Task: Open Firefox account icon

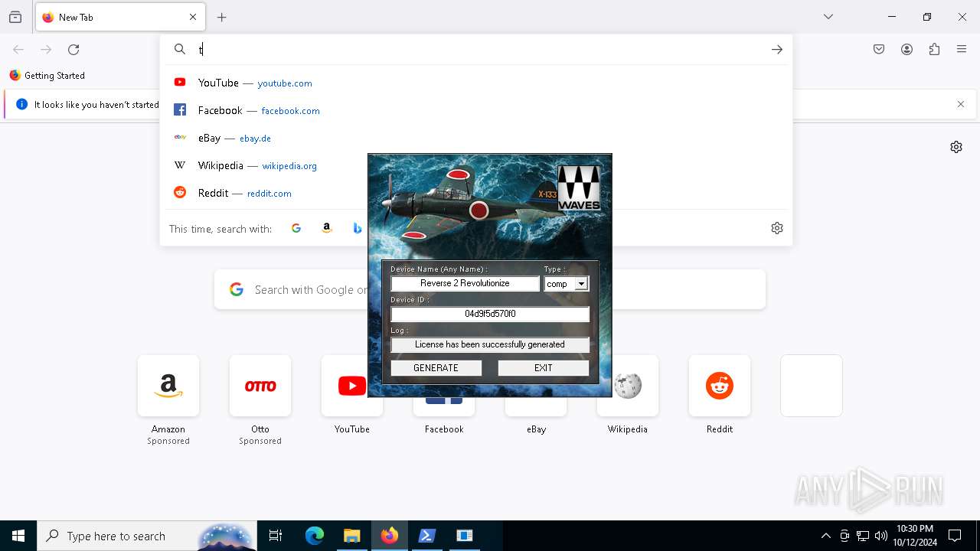Action: coord(906,50)
